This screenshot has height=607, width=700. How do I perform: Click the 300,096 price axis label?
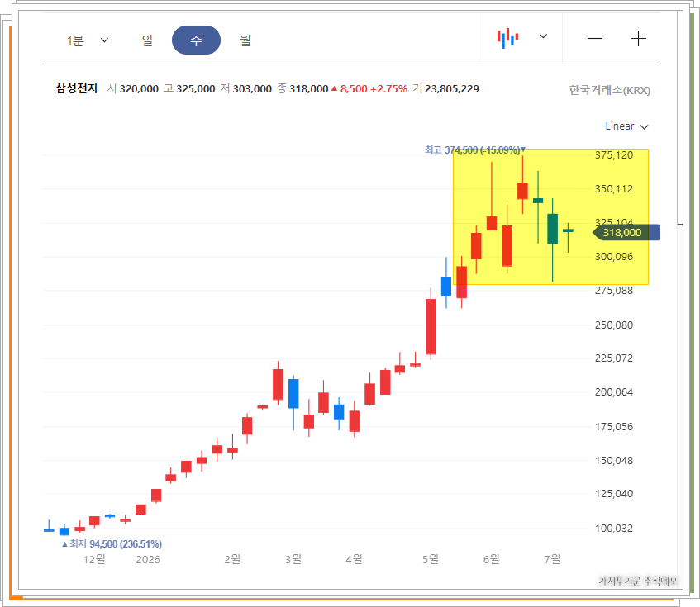click(614, 257)
